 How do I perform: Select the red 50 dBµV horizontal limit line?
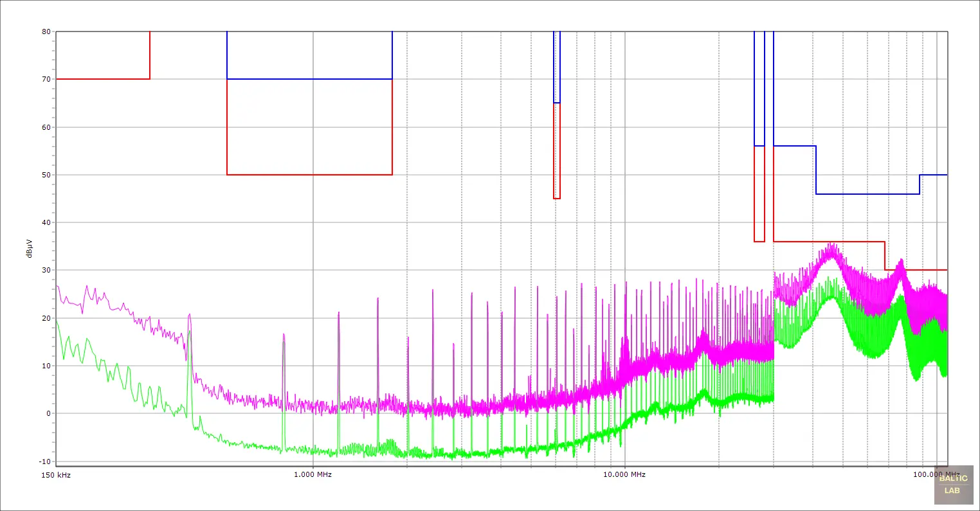(309, 175)
